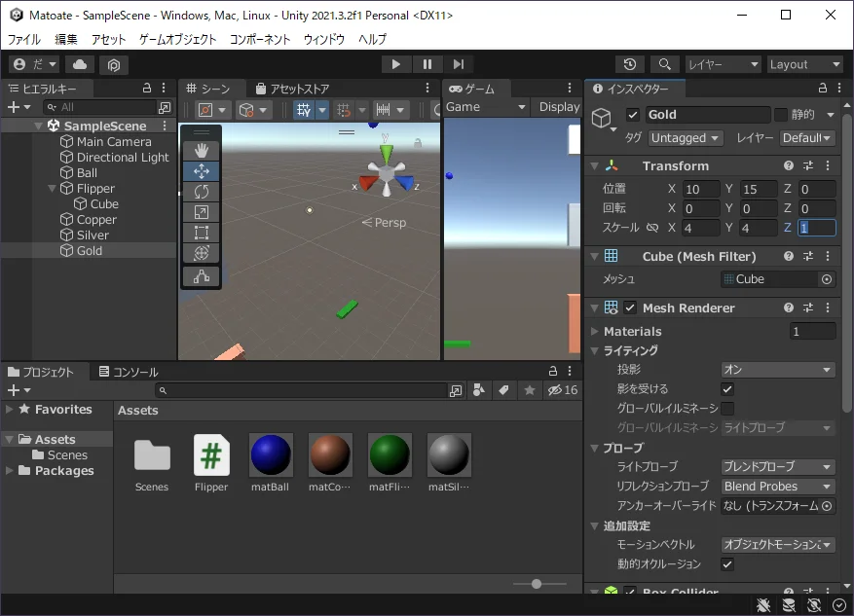Viewport: 854px width, 616px height.
Task: Select the Scale tool in scene
Action: click(202, 212)
